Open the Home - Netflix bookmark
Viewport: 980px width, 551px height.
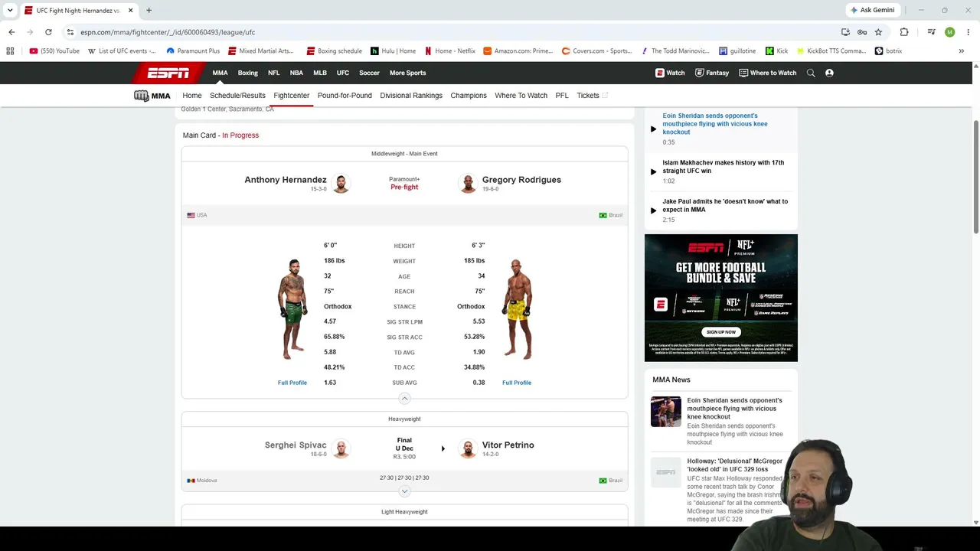point(450,51)
